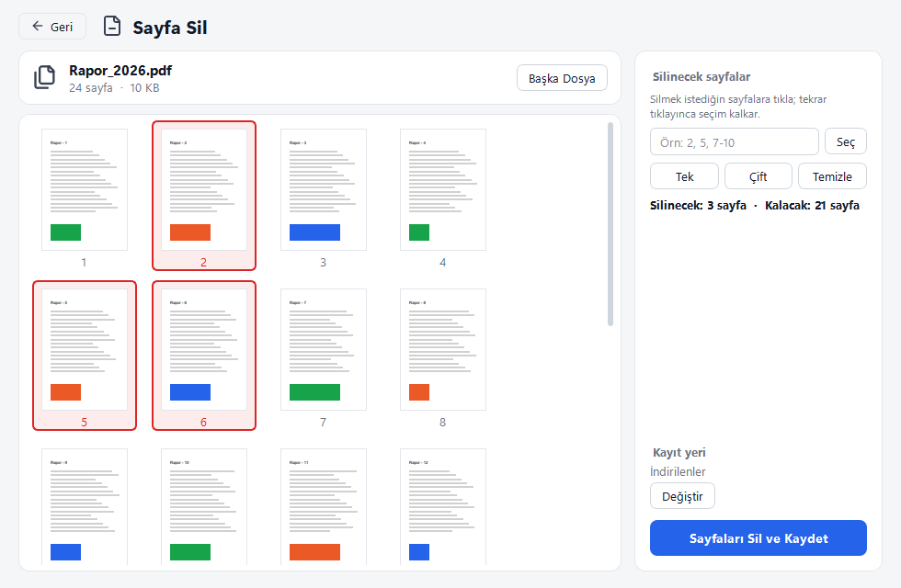Click the page list scrollbar thumb
Image resolution: width=901 pixels, height=588 pixels.
(610, 224)
